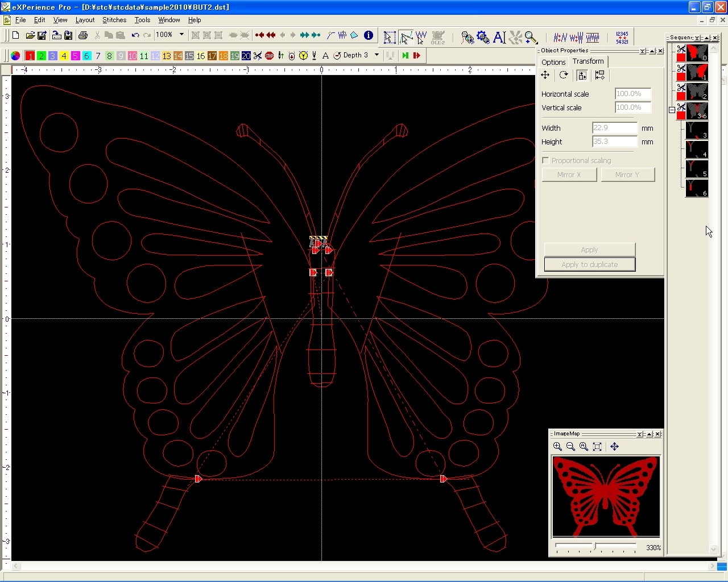Collapse the ImageMap panel up-arrow
Viewport: 728px width, 582px height.
650,434
